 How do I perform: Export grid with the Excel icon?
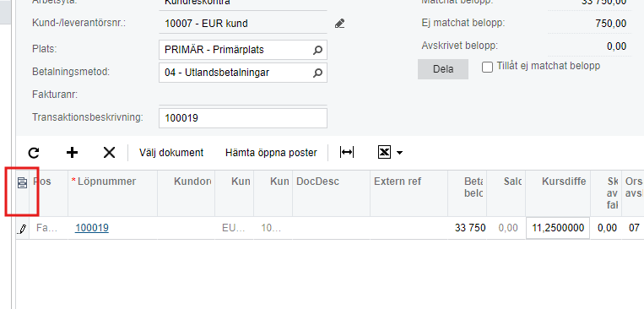point(384,153)
